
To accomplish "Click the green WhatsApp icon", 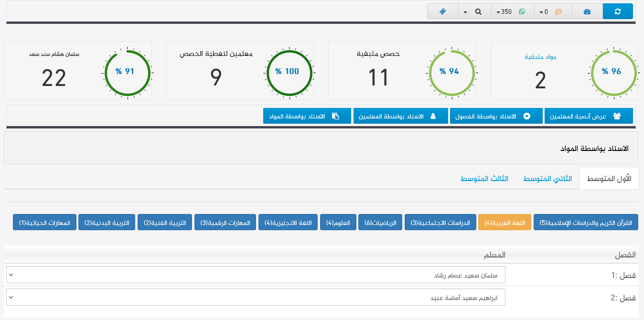I will tap(522, 11).
